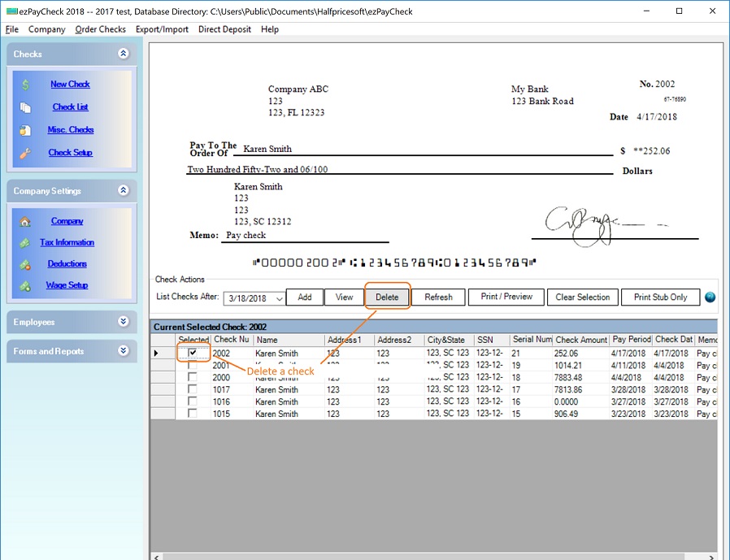Expand the Employees sidebar panel
This screenshot has width=730, height=560.
[124, 322]
